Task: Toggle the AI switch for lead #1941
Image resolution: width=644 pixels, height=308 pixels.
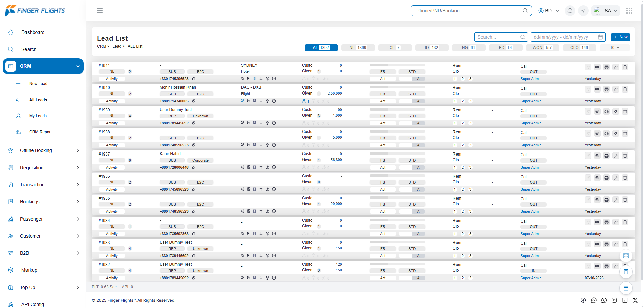Action: (412, 79)
